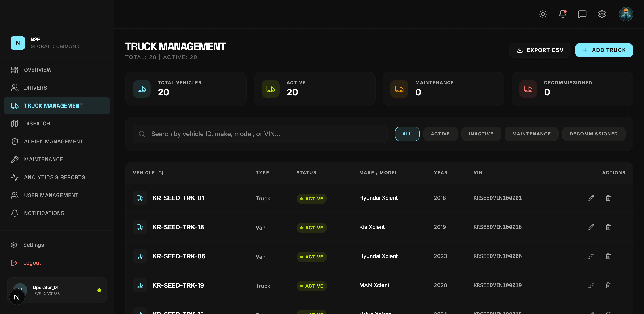Select Truck Management in sidebar
Screen dimensions: 644x314
pyautogui.click(x=57, y=106)
